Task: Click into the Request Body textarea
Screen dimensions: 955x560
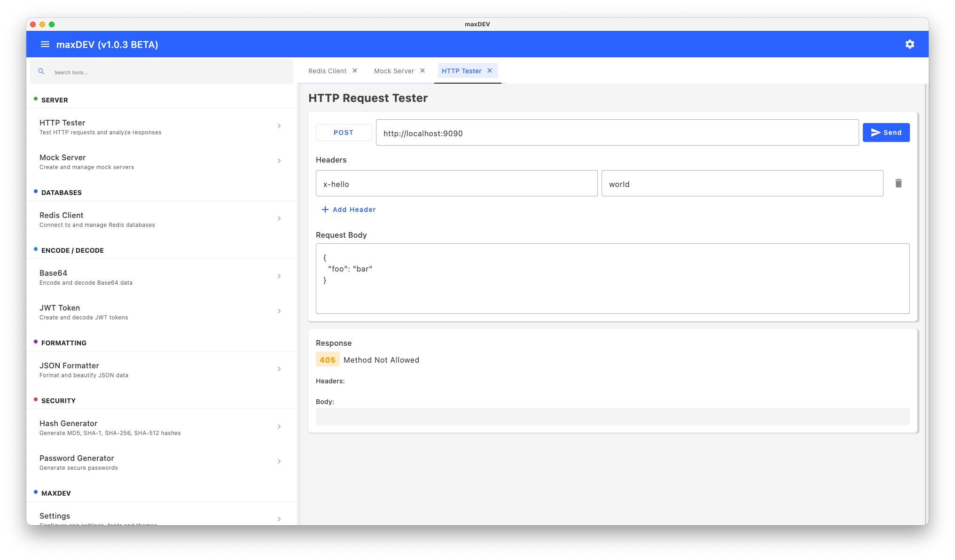Action: 612,279
